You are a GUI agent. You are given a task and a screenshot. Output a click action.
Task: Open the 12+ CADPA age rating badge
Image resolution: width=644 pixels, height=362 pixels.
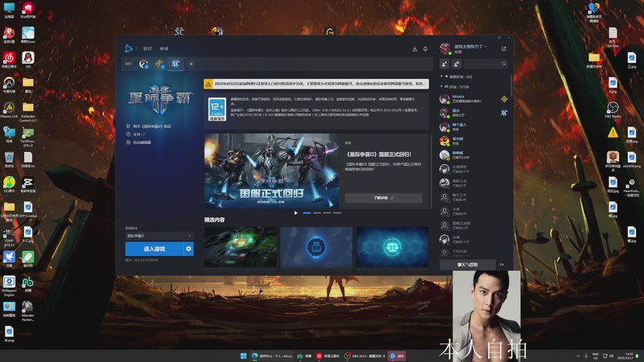coord(217,109)
